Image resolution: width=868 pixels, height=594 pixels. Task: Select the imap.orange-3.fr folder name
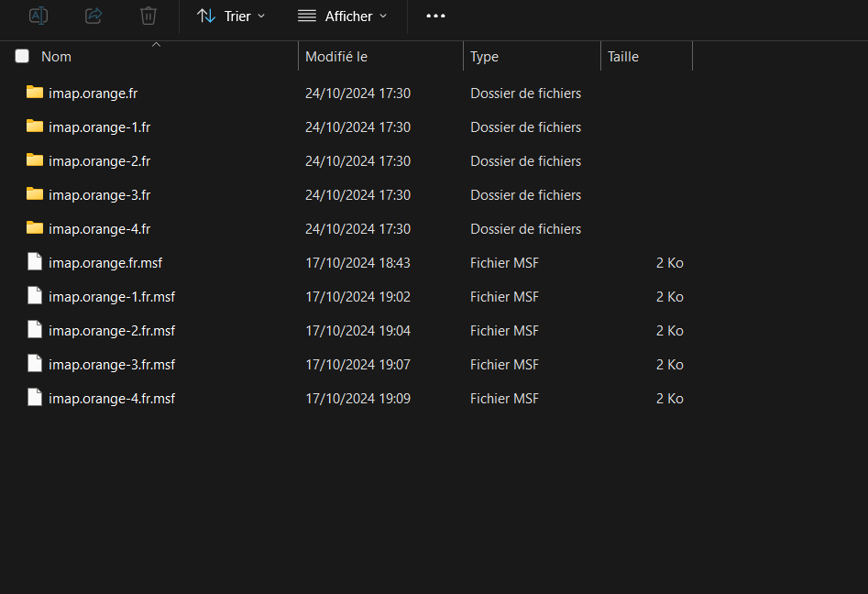(x=99, y=194)
